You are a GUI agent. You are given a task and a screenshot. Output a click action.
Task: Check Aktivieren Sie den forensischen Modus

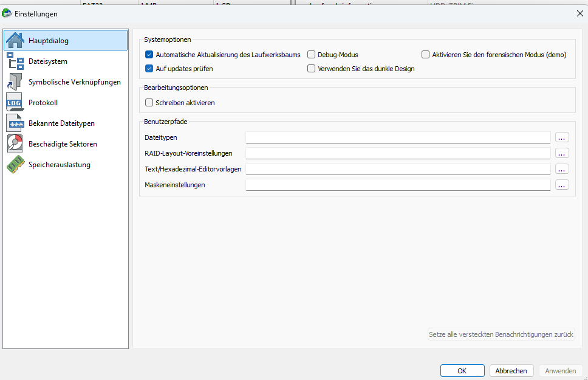[425, 55]
